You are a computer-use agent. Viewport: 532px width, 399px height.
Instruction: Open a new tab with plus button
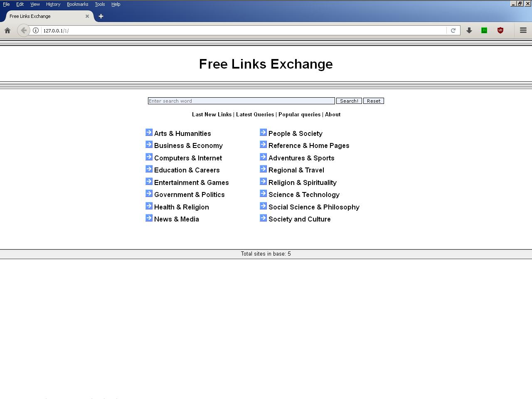coord(101,16)
